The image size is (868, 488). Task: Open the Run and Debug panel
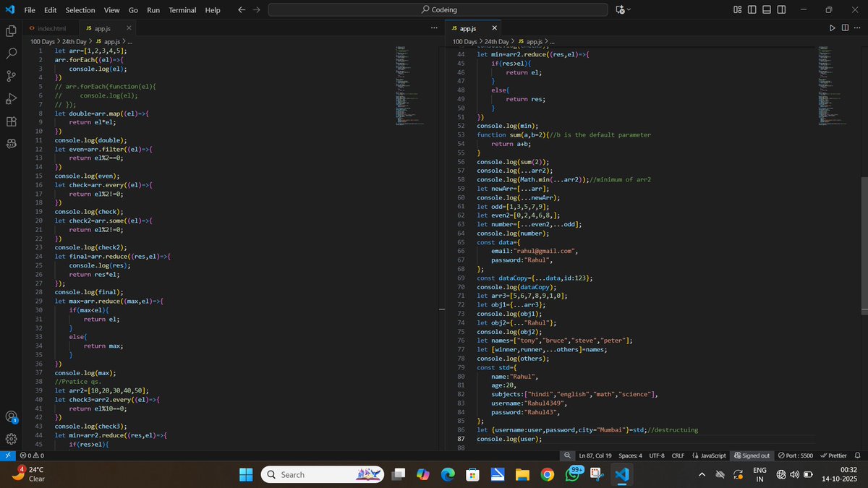point(11,100)
